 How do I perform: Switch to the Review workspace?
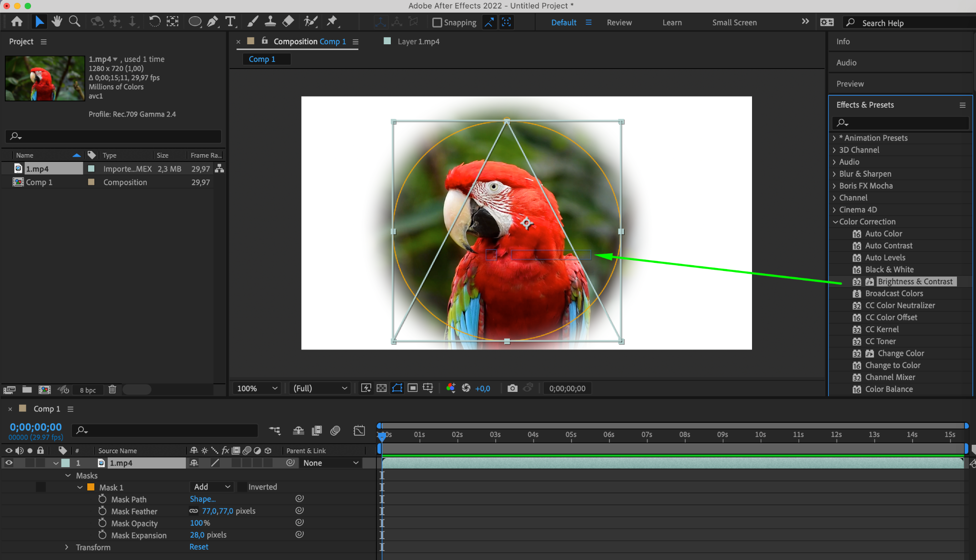[619, 22]
